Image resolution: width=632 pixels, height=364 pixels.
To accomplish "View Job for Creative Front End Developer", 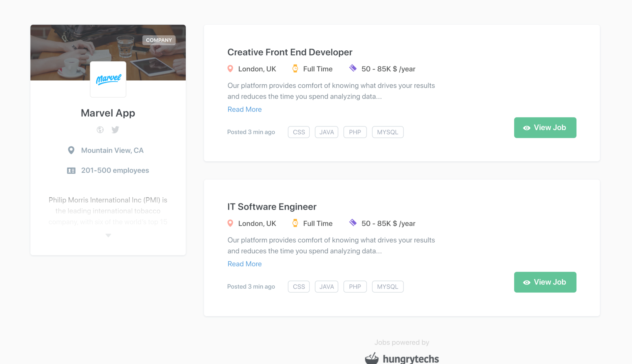I will 545,128.
